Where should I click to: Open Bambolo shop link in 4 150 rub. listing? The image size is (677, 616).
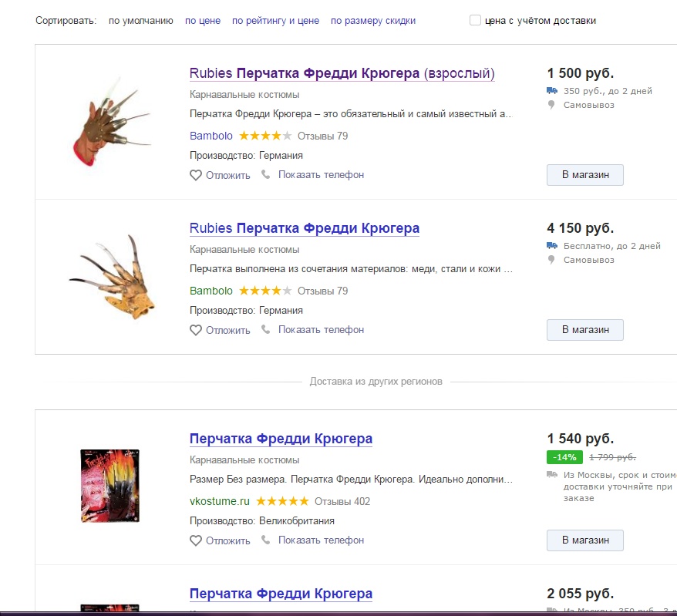click(x=211, y=291)
